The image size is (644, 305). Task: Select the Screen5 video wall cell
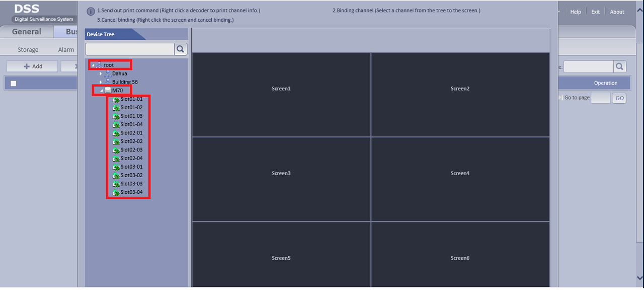(281, 255)
